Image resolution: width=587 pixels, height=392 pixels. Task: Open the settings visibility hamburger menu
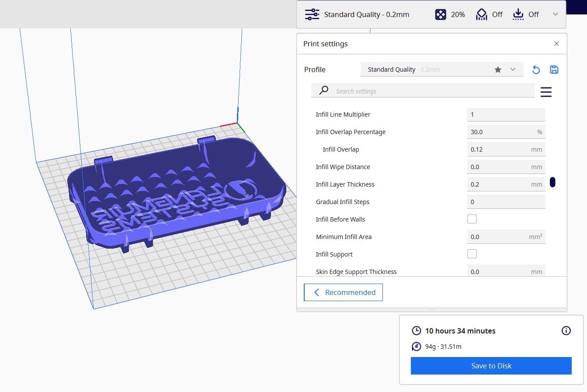coord(546,92)
